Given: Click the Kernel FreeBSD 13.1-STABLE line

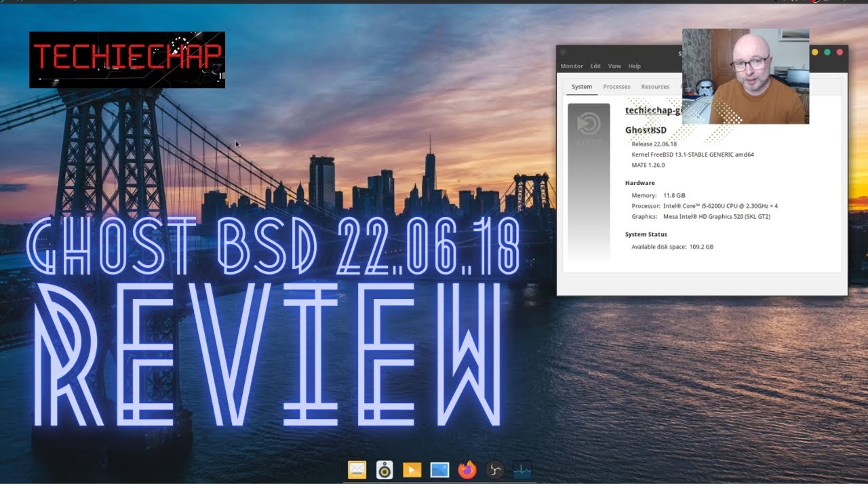Looking at the screenshot, I should click(692, 155).
